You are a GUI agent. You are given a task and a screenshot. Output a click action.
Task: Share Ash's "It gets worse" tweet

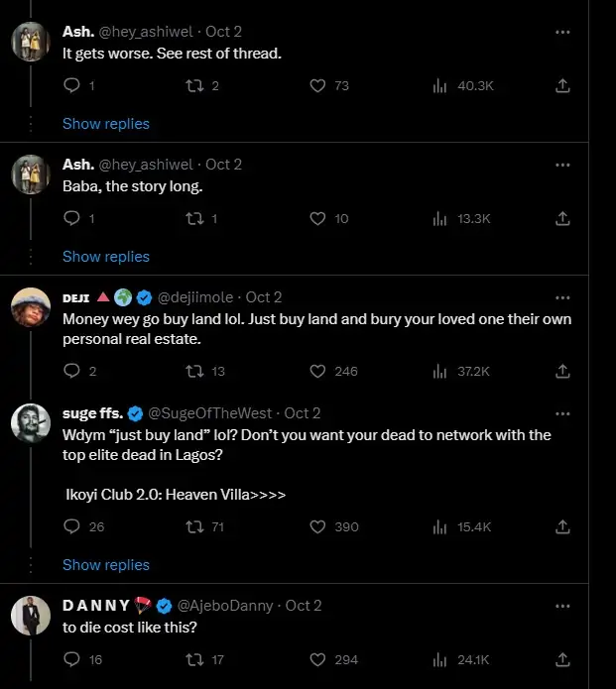coord(562,86)
